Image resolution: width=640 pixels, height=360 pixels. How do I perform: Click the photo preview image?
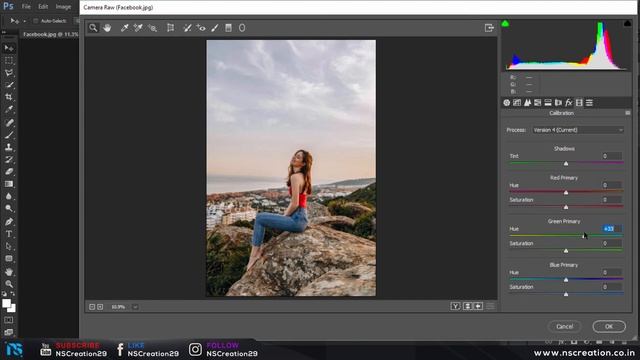(291, 168)
